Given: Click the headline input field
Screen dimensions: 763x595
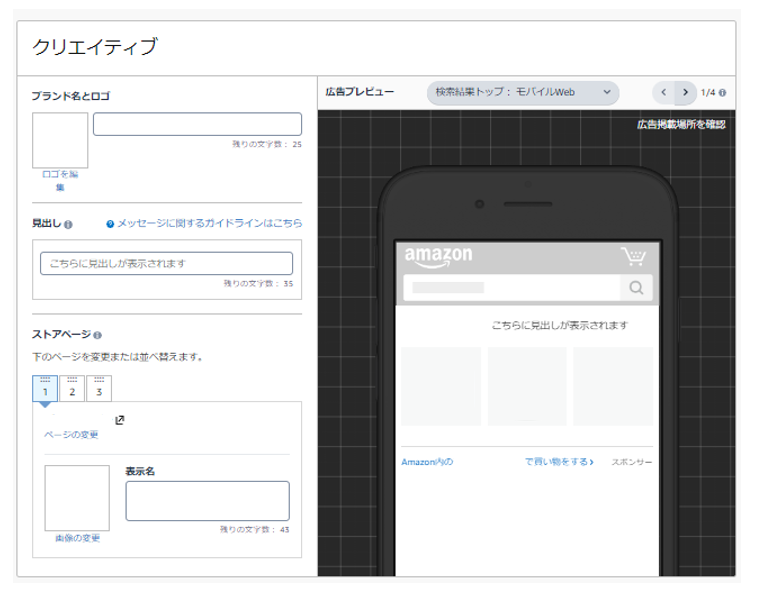Looking at the screenshot, I should click(166, 263).
